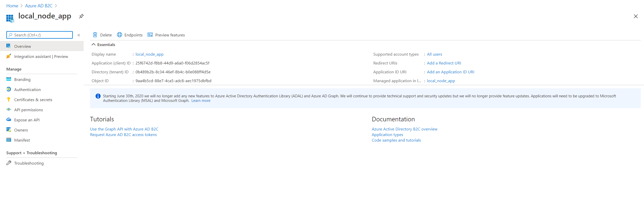Open Azure Active Directory B2C overview
644x224 pixels.
click(404, 129)
